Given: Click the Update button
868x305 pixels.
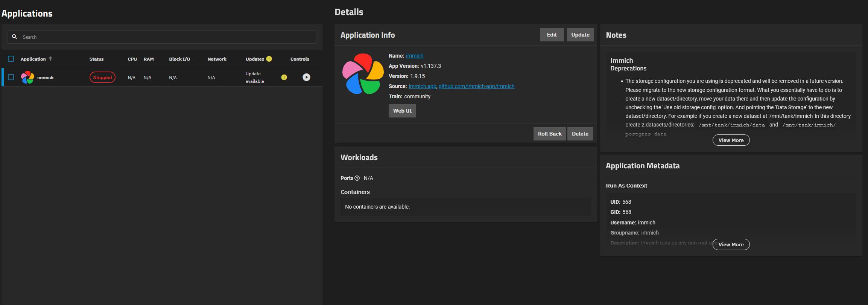Looking at the screenshot, I should tap(580, 35).
